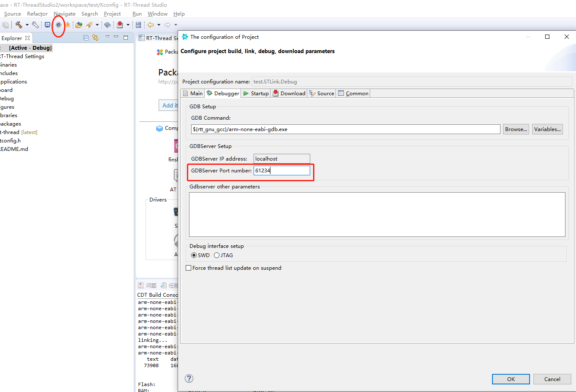Click the blue book toolbar icon

pos(108,25)
